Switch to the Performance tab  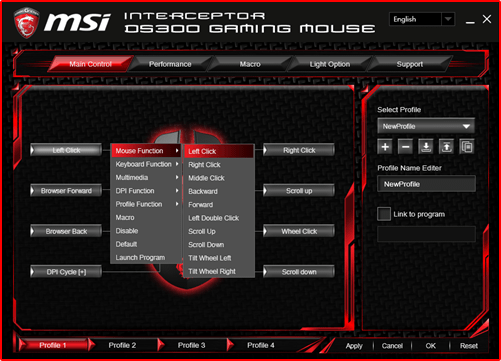(170, 64)
